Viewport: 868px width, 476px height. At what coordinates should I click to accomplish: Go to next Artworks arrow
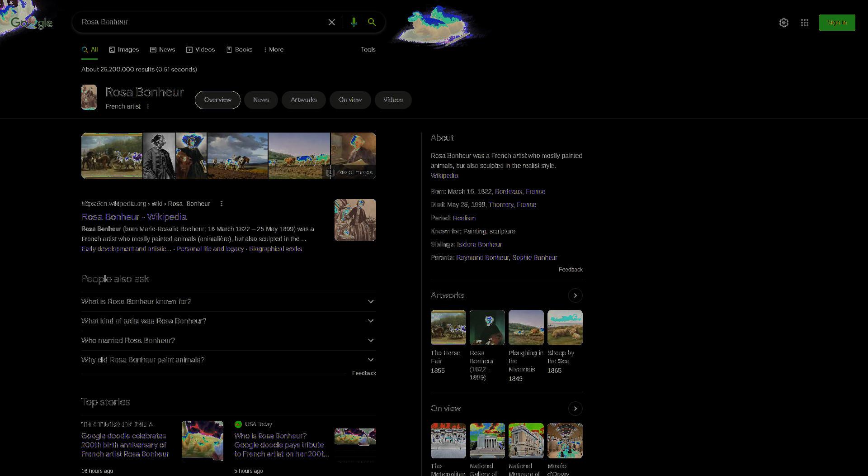(x=575, y=295)
